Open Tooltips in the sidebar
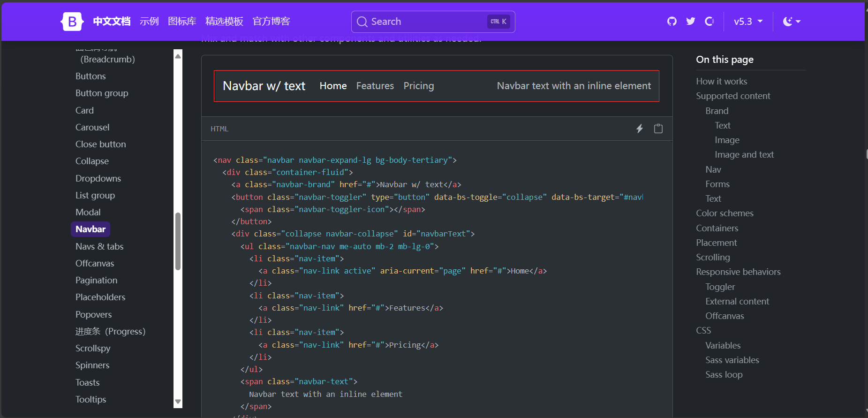 [x=91, y=399]
